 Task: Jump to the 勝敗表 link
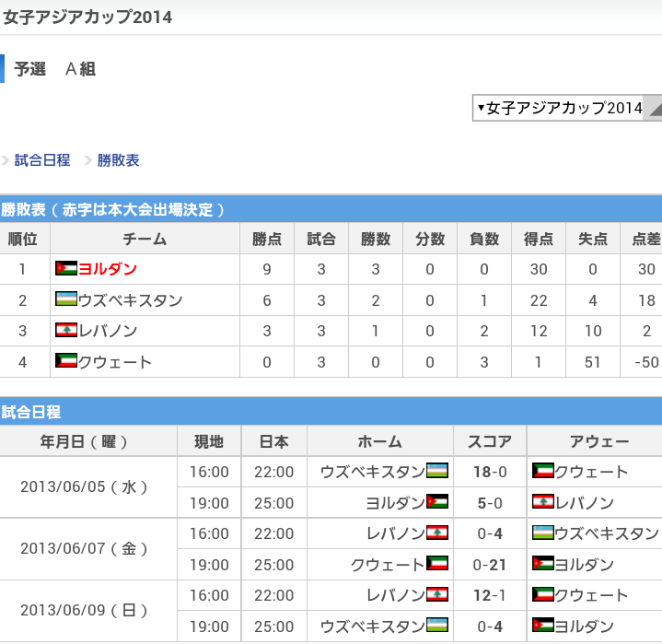pos(118,160)
